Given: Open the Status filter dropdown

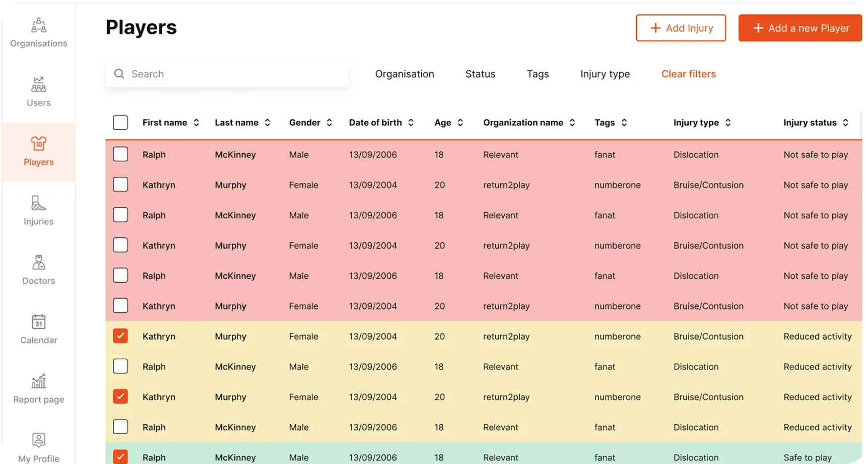Looking at the screenshot, I should point(480,74).
